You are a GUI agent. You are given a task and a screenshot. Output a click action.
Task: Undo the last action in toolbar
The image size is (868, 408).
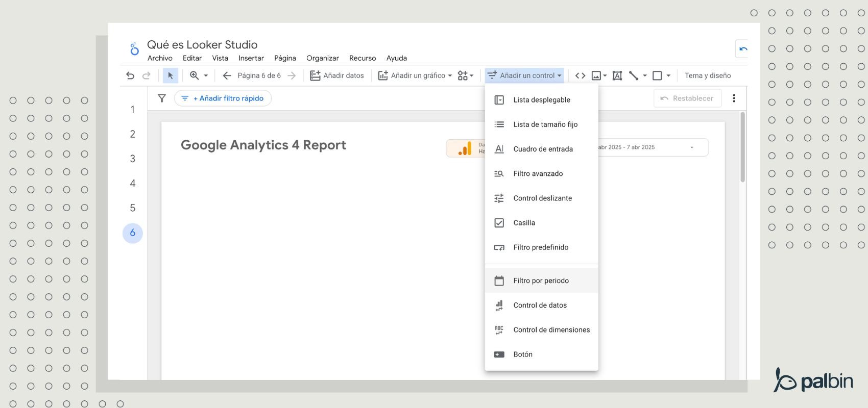coord(130,75)
